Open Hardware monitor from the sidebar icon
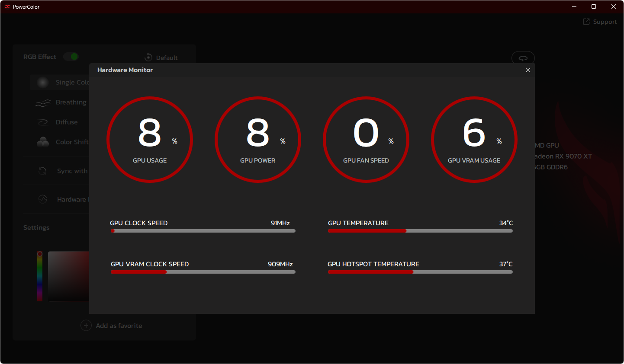 pos(42,199)
